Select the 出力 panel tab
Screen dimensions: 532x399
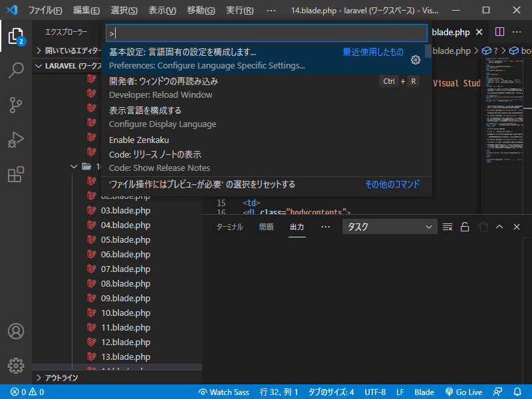coord(297,227)
